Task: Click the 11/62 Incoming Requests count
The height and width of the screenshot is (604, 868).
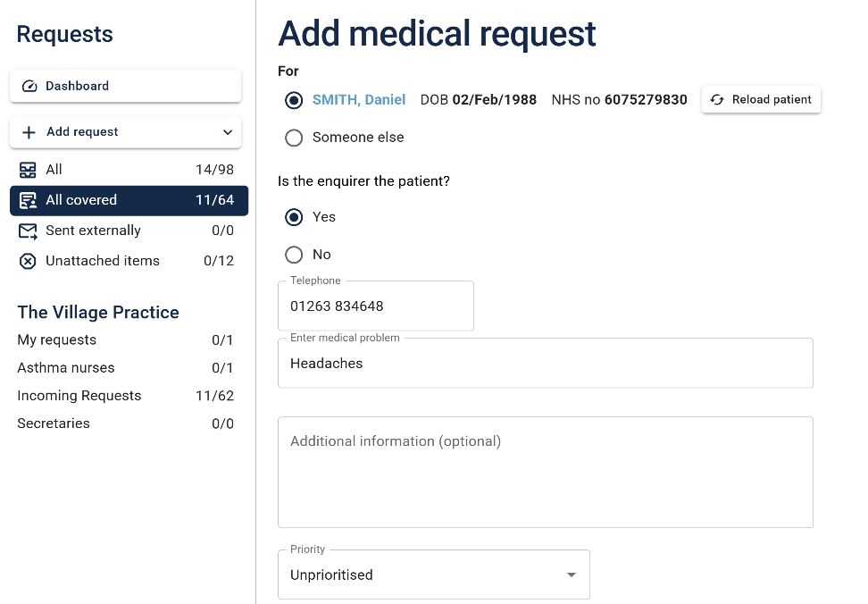Action: pyautogui.click(x=215, y=396)
